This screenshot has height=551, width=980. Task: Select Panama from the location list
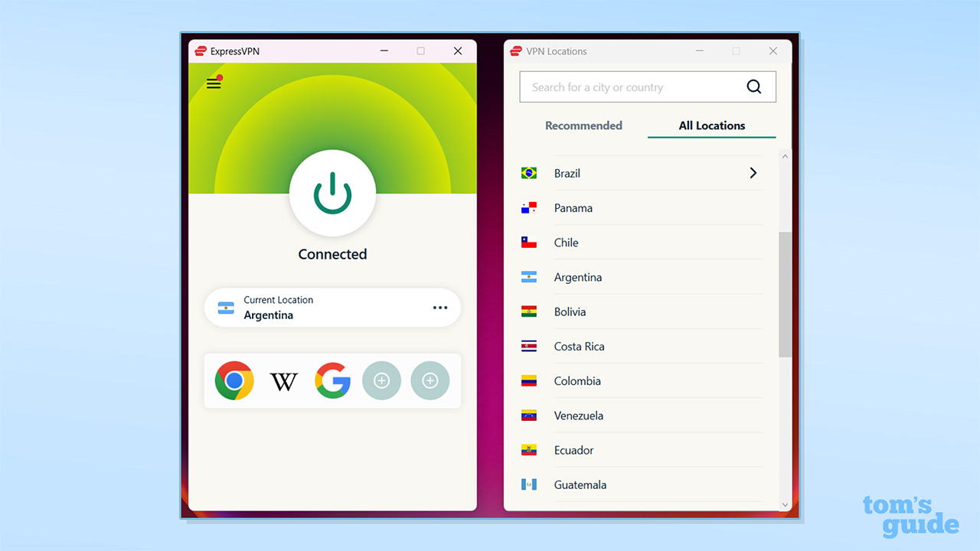click(x=642, y=208)
